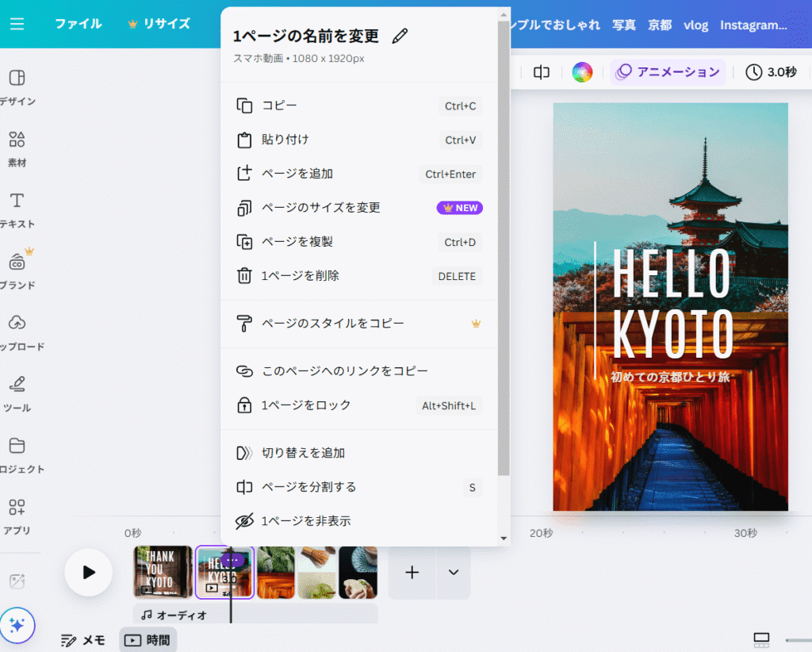
Task: Launch the Canva AI assistant sparkle button
Action: pyautogui.click(x=17, y=625)
